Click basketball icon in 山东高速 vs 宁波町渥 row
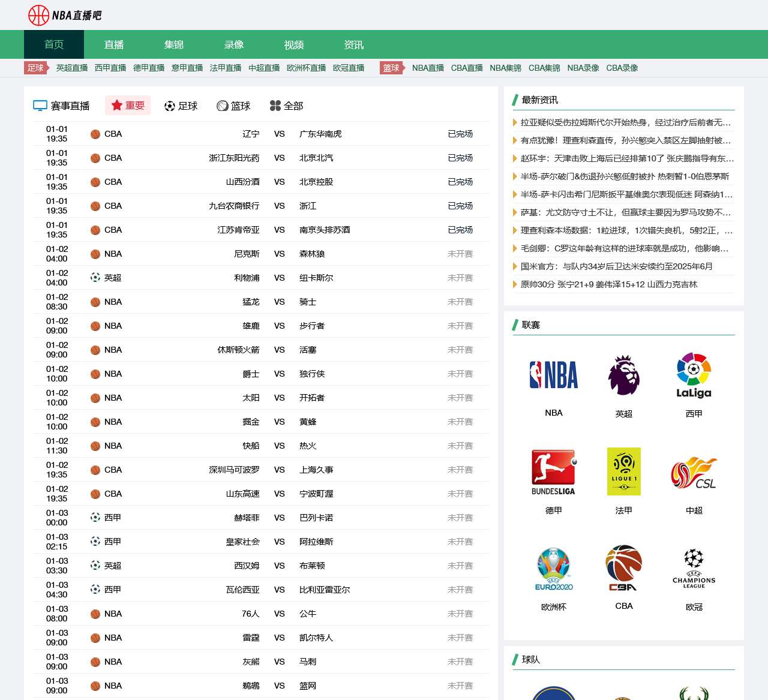Screen dimensions: 768x700 pos(95,494)
